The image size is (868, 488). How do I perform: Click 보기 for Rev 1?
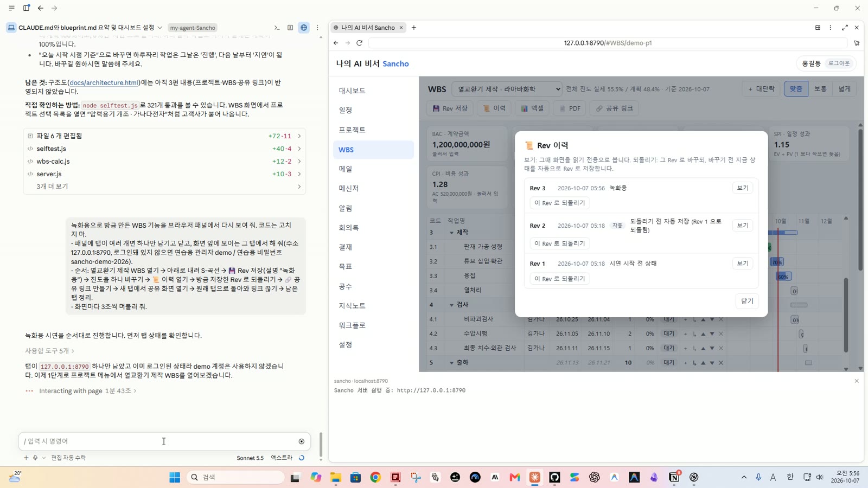coord(743,263)
